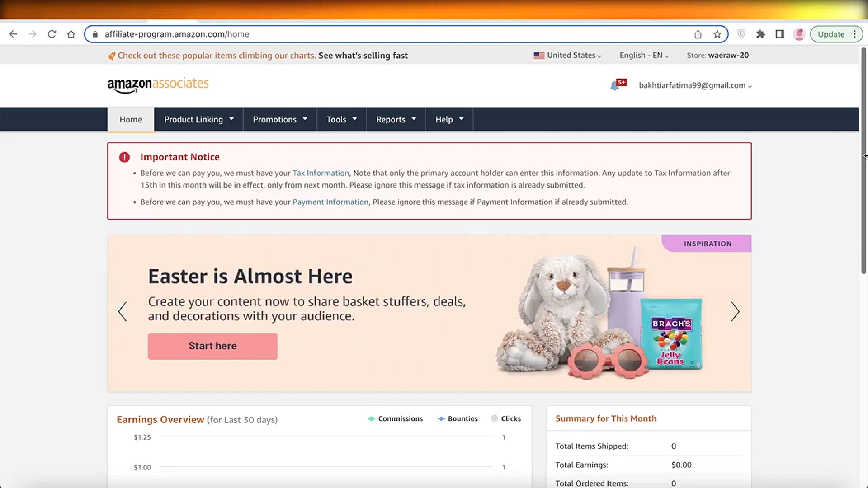Expand the Tools menu

click(341, 119)
